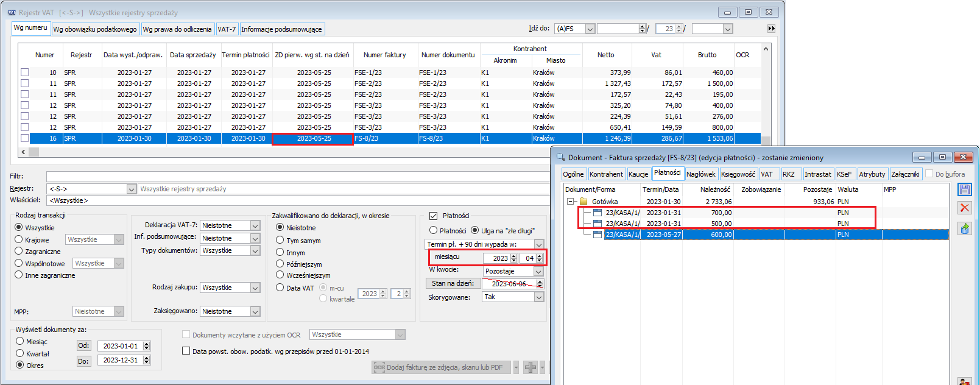This screenshot has height=385, width=980.
Task: Select the Miesiąc display period
Action: (x=20, y=341)
